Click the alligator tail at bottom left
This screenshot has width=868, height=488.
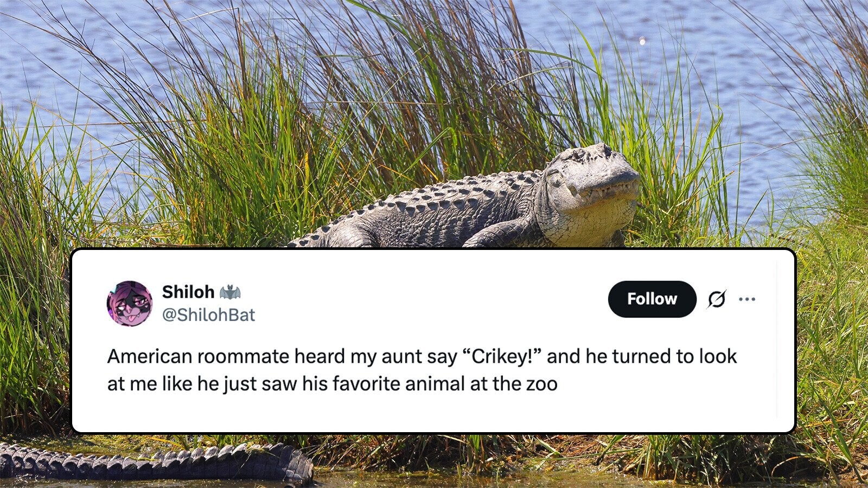[152, 462]
